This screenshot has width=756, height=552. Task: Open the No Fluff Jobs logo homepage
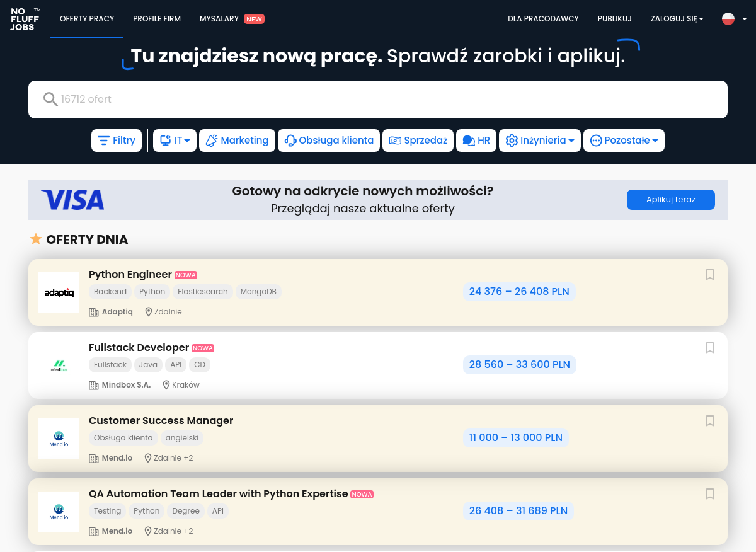click(x=25, y=19)
